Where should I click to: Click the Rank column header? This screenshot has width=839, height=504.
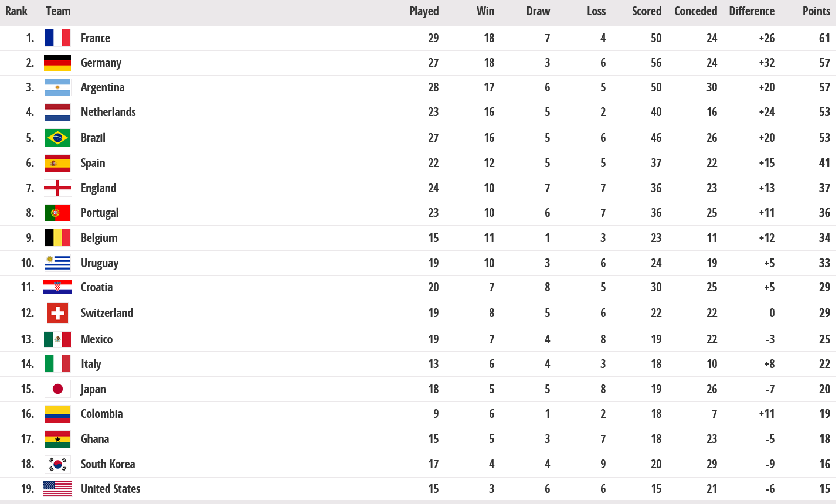coord(16,11)
